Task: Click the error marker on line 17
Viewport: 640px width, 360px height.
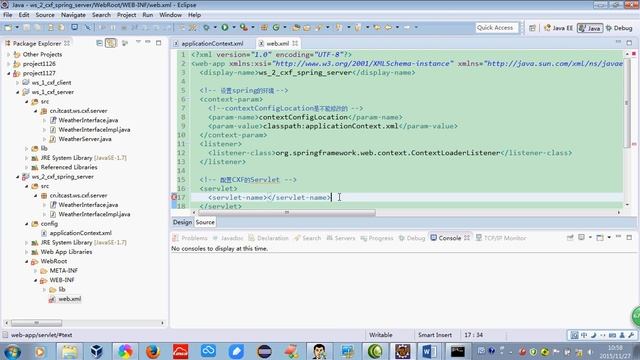Action: (174, 197)
